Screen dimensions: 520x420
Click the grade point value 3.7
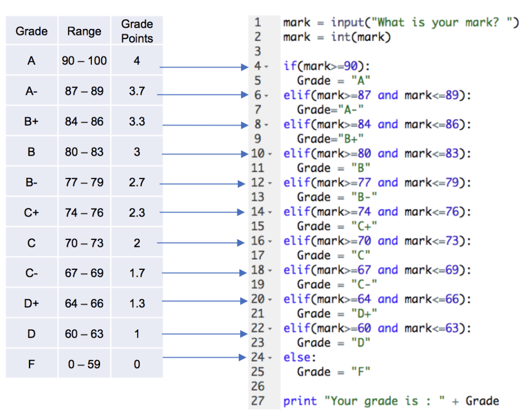[137, 90]
